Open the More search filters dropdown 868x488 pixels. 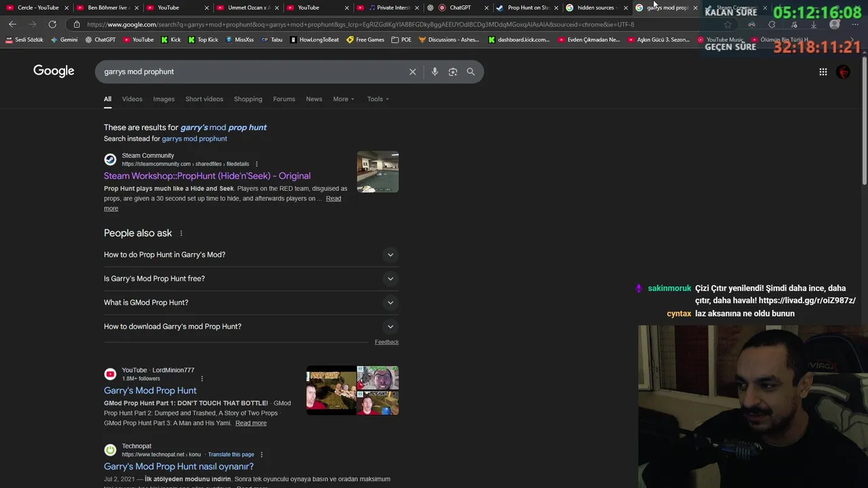tap(343, 99)
